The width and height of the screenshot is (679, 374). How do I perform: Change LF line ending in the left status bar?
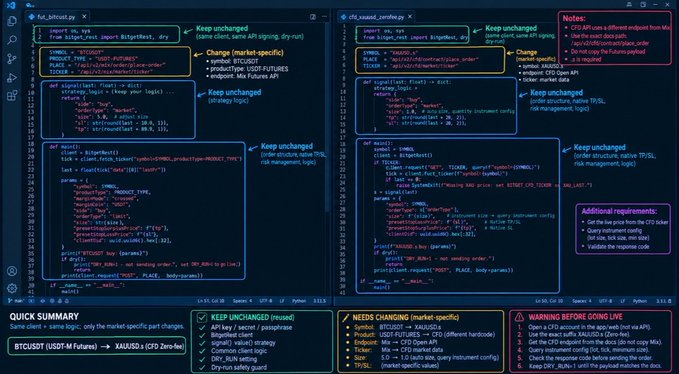282,301
